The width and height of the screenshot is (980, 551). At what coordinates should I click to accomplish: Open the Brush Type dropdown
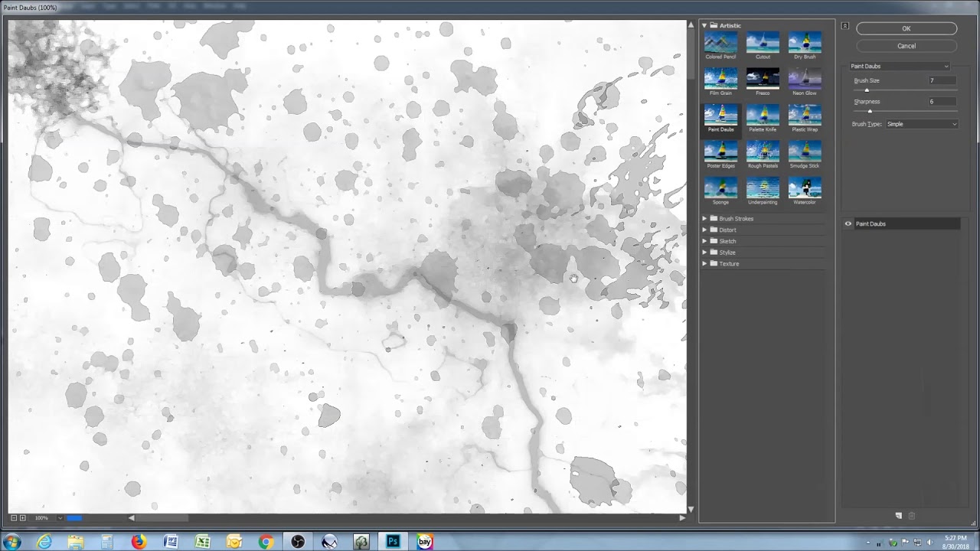(922, 124)
